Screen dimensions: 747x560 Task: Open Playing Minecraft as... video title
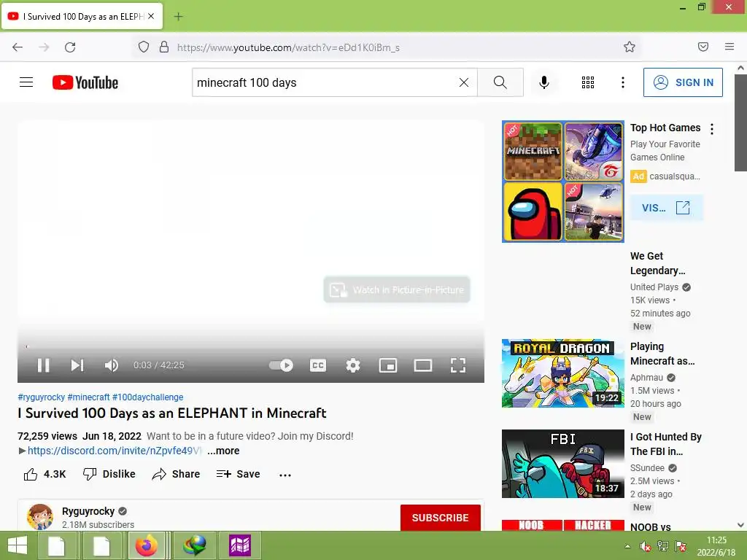click(x=662, y=354)
